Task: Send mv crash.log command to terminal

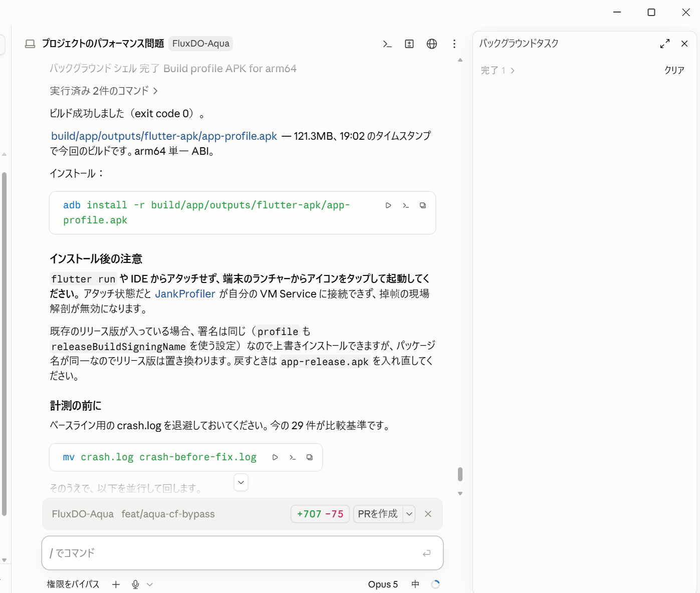Action: [x=293, y=457]
